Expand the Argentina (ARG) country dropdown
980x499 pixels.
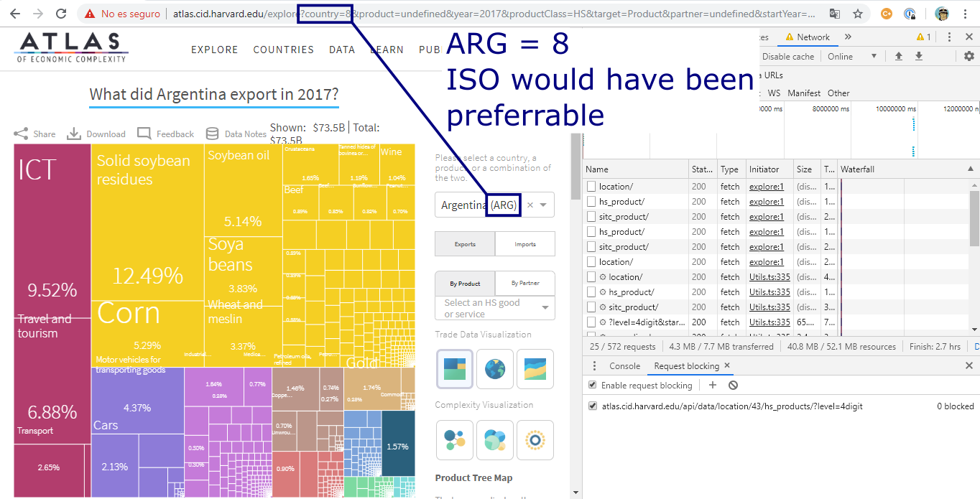click(544, 205)
